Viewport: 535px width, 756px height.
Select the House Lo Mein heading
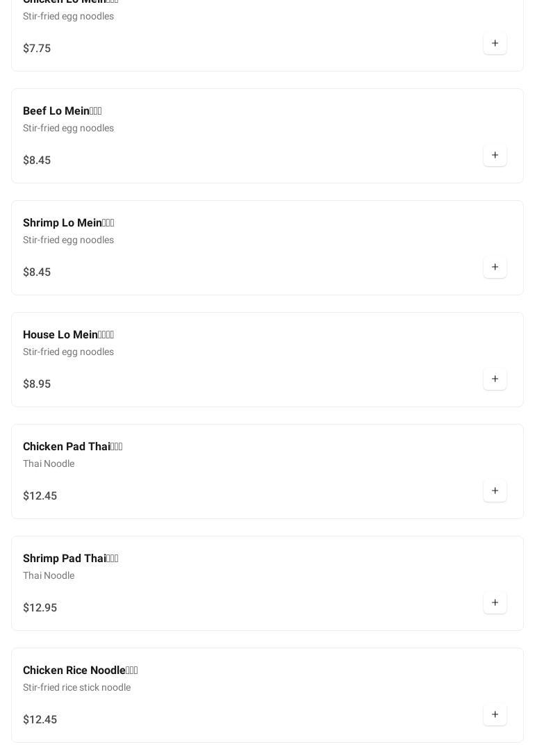pyautogui.click(x=69, y=335)
